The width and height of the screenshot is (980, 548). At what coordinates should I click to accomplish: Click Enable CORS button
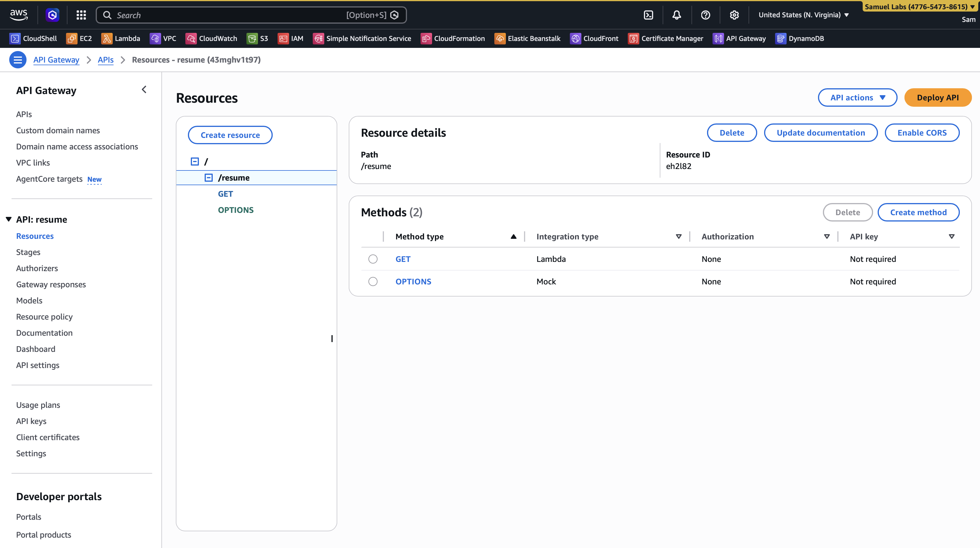[921, 132]
